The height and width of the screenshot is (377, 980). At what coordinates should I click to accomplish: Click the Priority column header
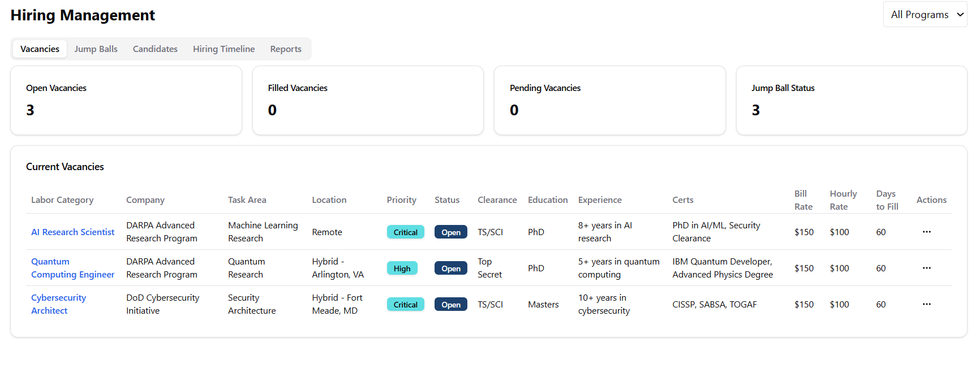tap(401, 200)
